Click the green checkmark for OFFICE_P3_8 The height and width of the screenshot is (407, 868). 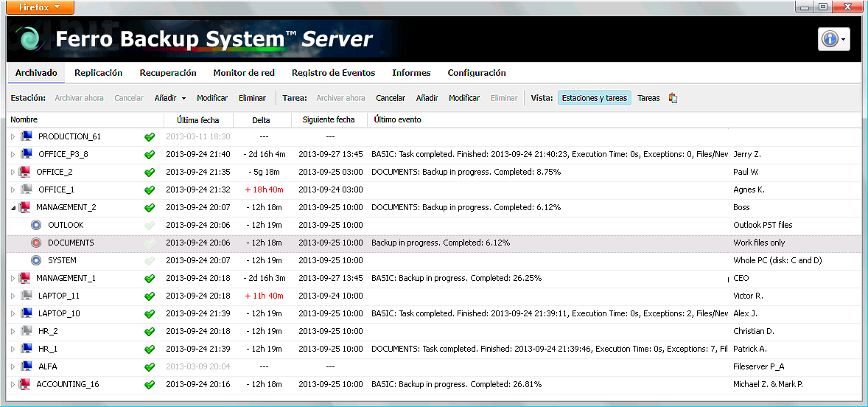pos(150,154)
